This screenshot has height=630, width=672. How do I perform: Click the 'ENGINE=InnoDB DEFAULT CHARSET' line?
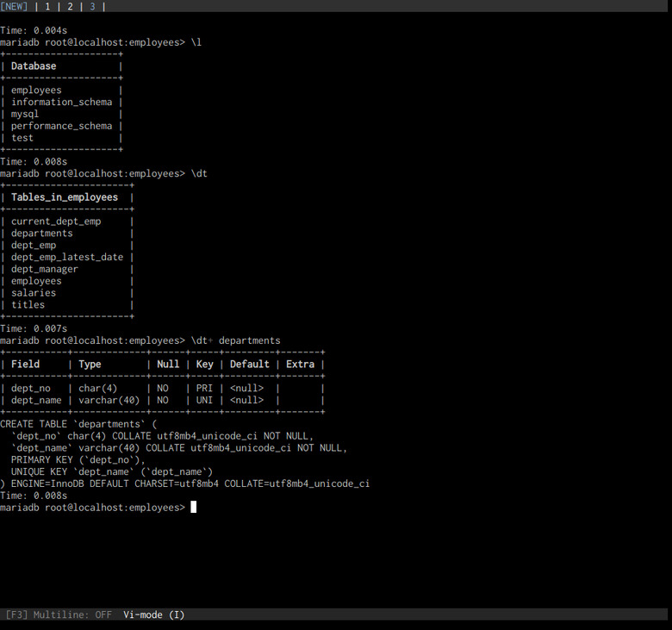[184, 483]
